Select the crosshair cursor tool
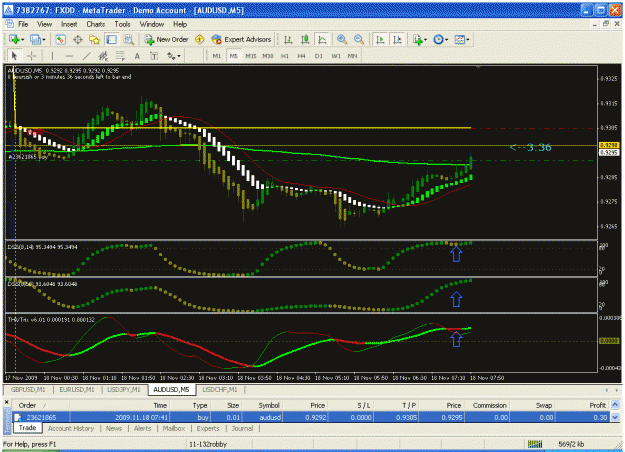 tap(31, 56)
